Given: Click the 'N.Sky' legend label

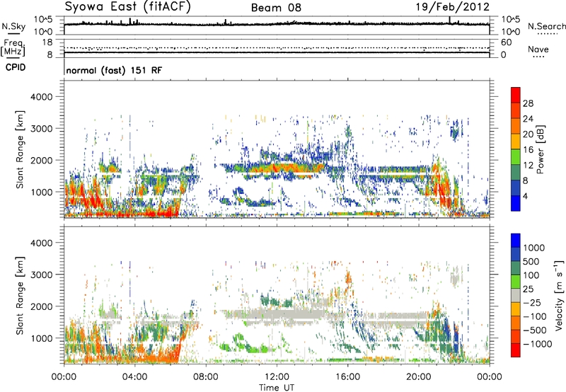Looking at the screenshot, I should coord(13,26).
